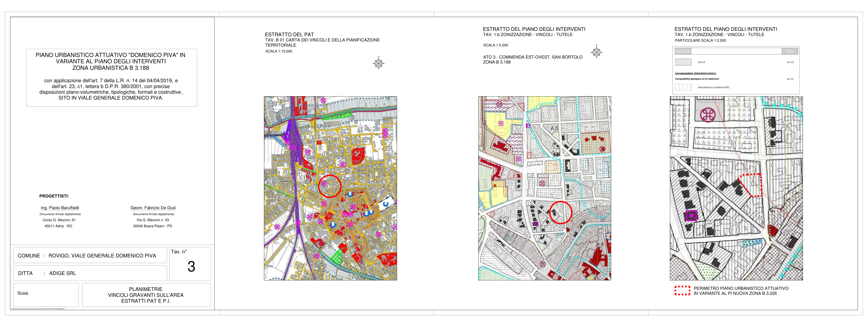Click 'SCALA 1:5.000' text
868x327 pixels.
tap(496, 45)
